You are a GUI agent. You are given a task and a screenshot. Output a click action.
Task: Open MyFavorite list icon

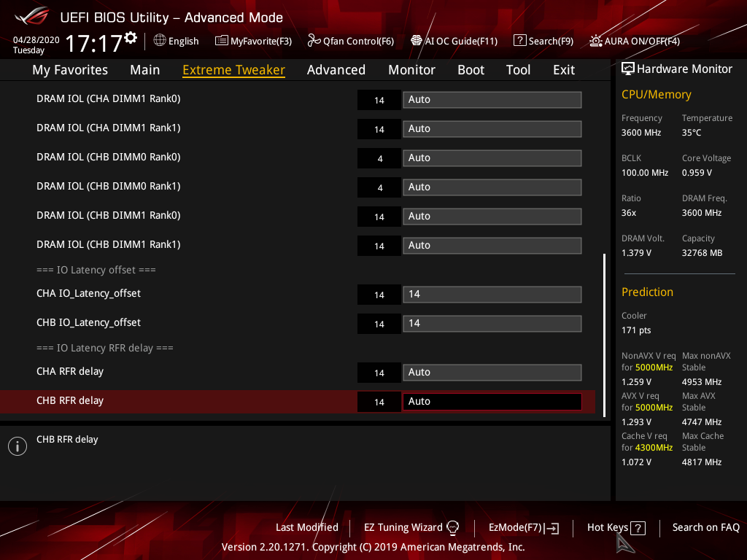click(x=221, y=41)
